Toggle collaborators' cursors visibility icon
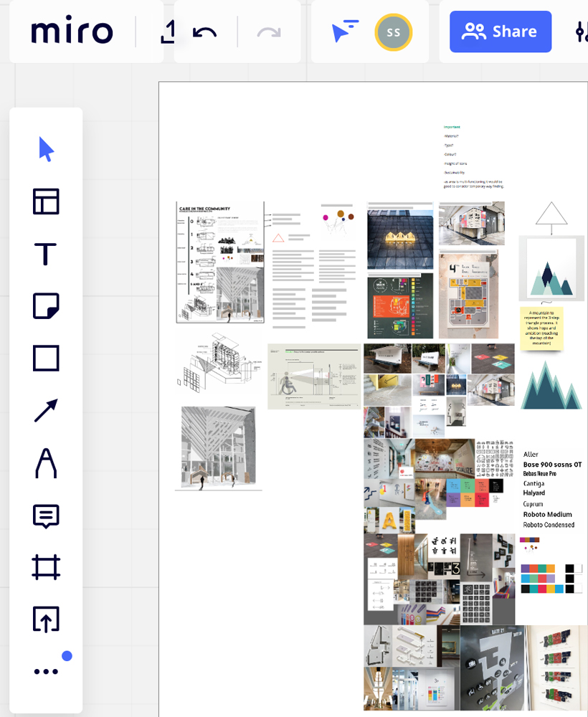Viewport: 588px width, 717px height. click(x=345, y=32)
